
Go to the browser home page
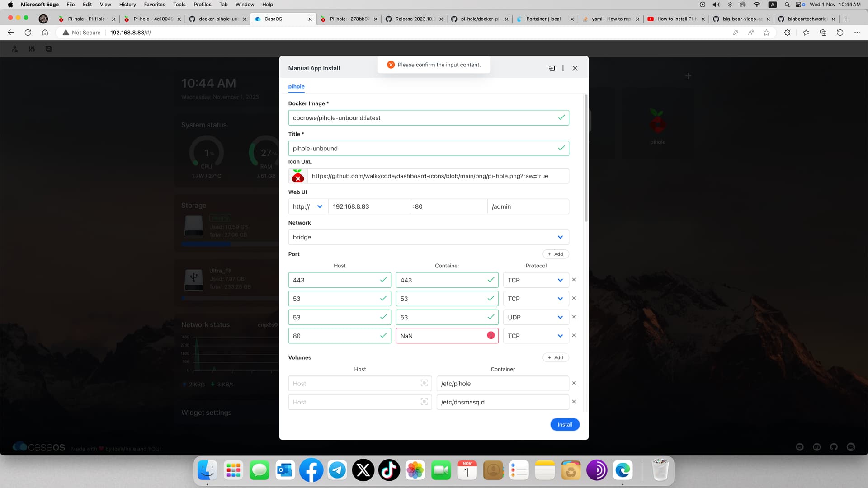[x=45, y=33]
